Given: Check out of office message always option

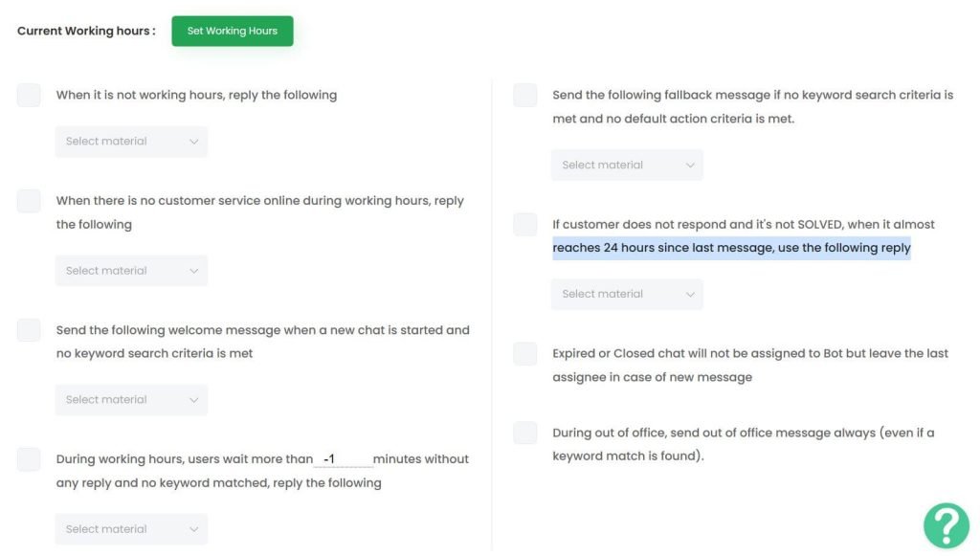Looking at the screenshot, I should tap(525, 433).
